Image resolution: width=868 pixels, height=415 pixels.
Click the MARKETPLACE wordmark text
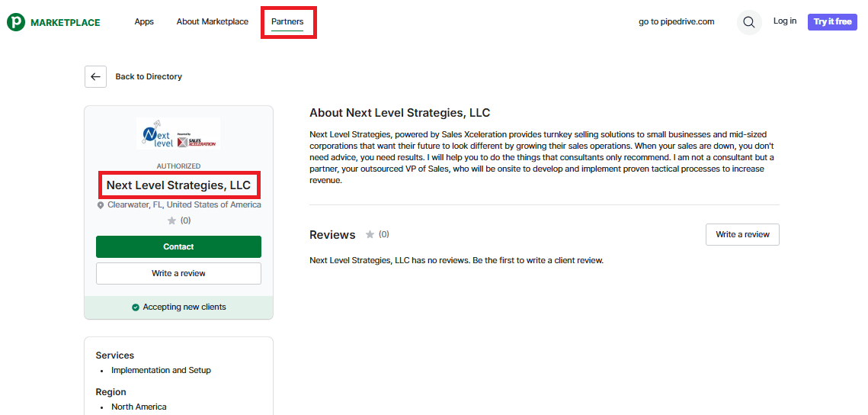[66, 23]
